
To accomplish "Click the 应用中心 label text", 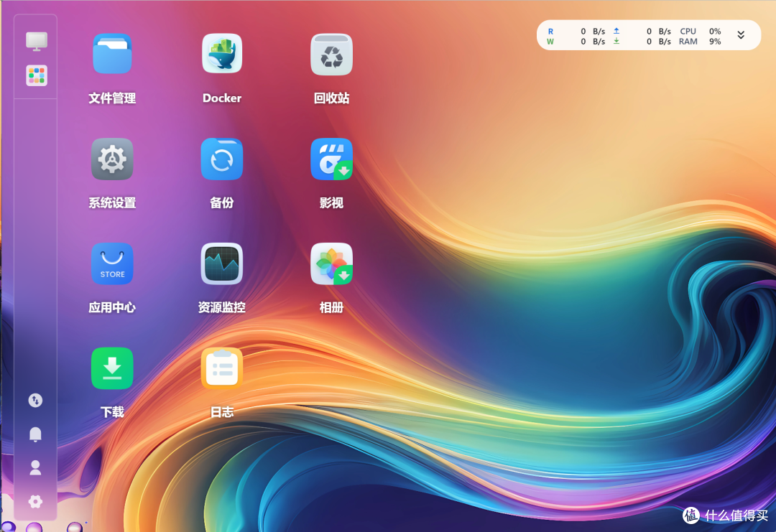I will click(112, 307).
